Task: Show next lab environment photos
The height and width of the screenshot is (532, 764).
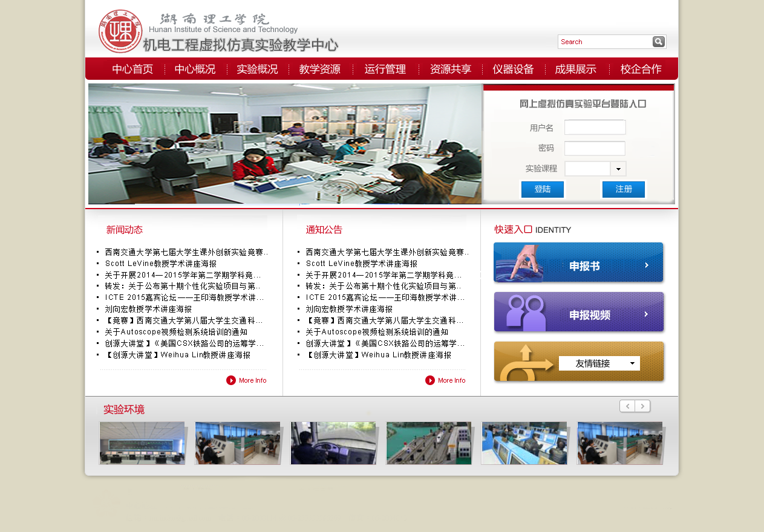Action: tap(643, 406)
